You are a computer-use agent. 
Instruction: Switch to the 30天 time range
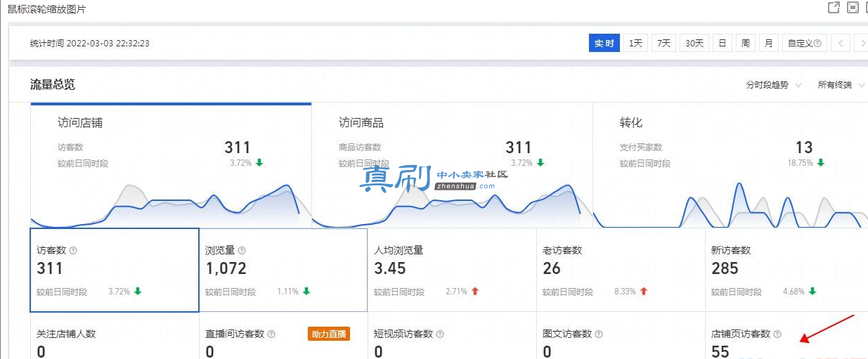click(694, 43)
